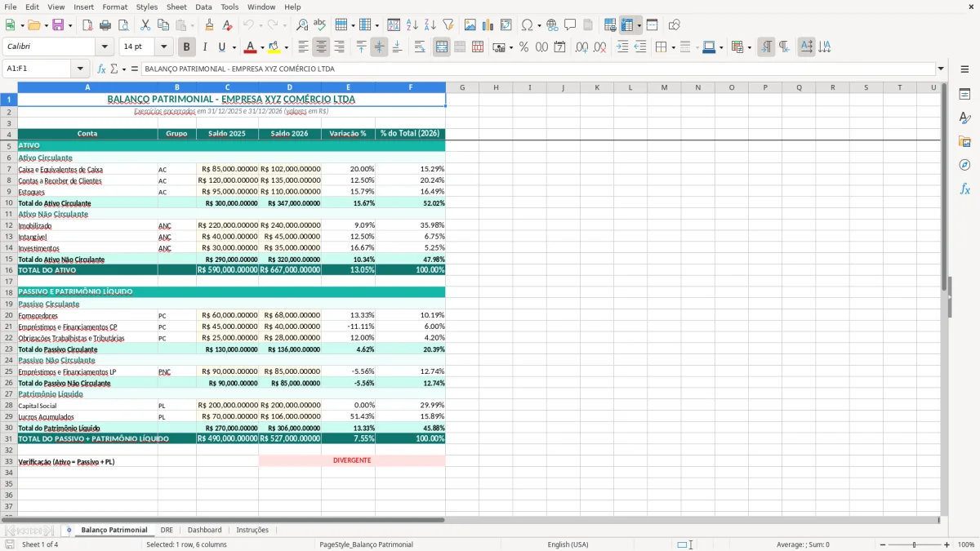Viewport: 980px width, 551px height.
Task: Insert a chart
Action: (488, 25)
